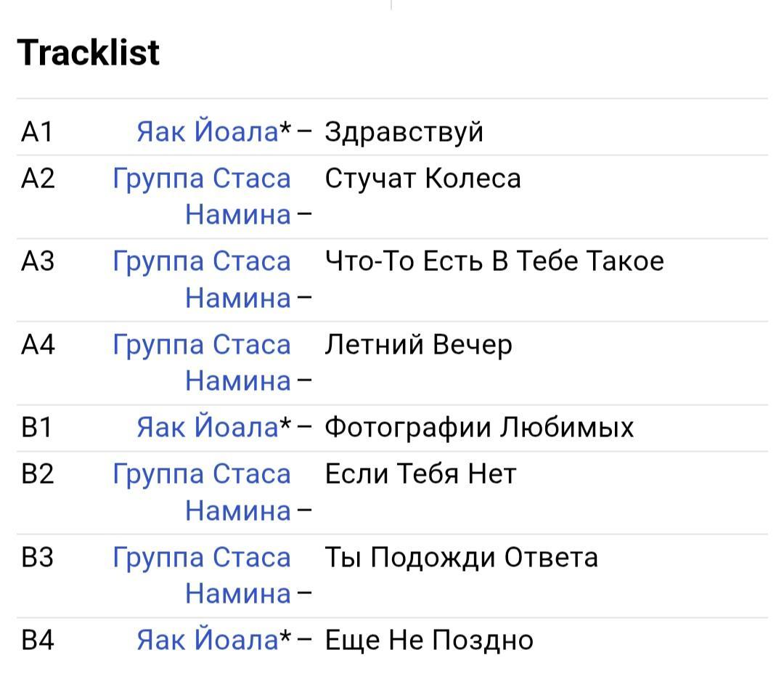Click the Tracklist section heading
Screen dimensions: 784x687
[x=88, y=53]
